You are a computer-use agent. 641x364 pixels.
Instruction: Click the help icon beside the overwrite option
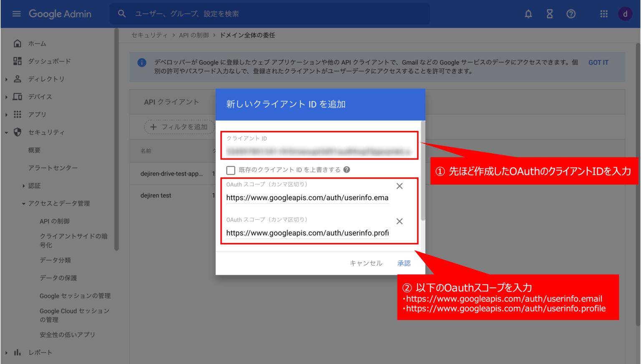click(346, 170)
